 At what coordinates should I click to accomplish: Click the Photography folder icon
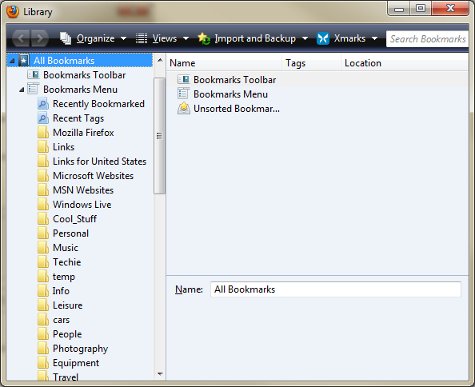coord(43,348)
